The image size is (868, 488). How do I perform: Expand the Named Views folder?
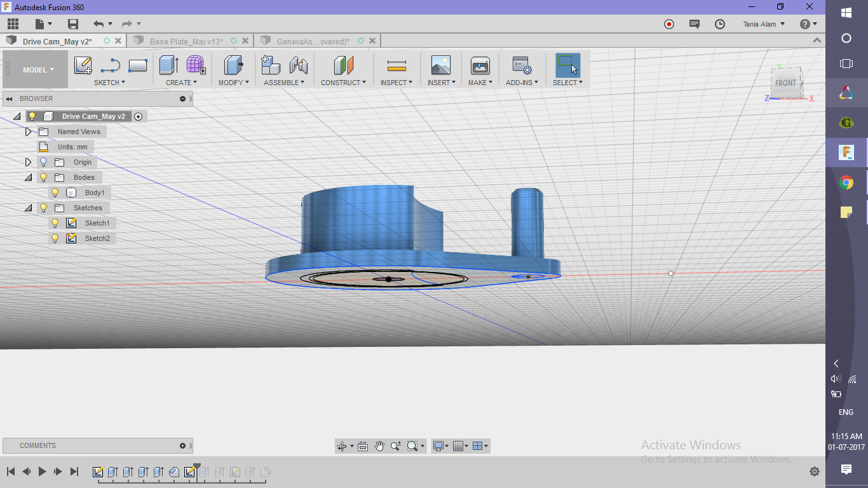click(x=28, y=132)
